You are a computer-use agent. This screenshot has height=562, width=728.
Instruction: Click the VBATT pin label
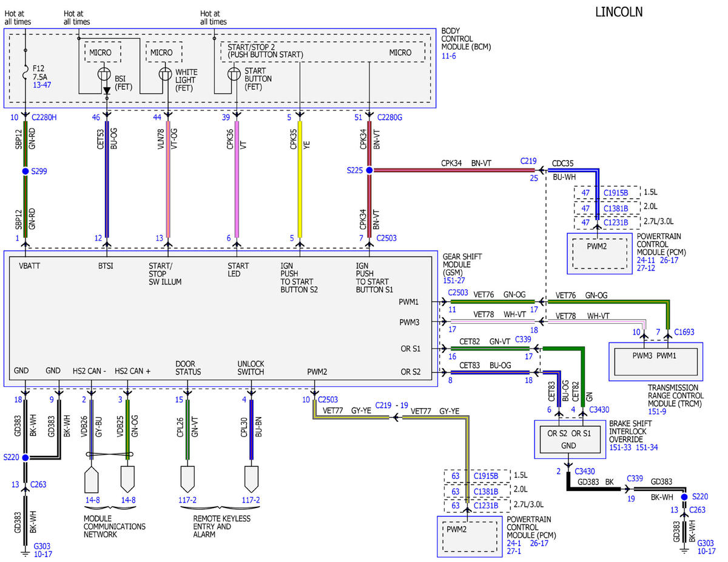point(30,266)
